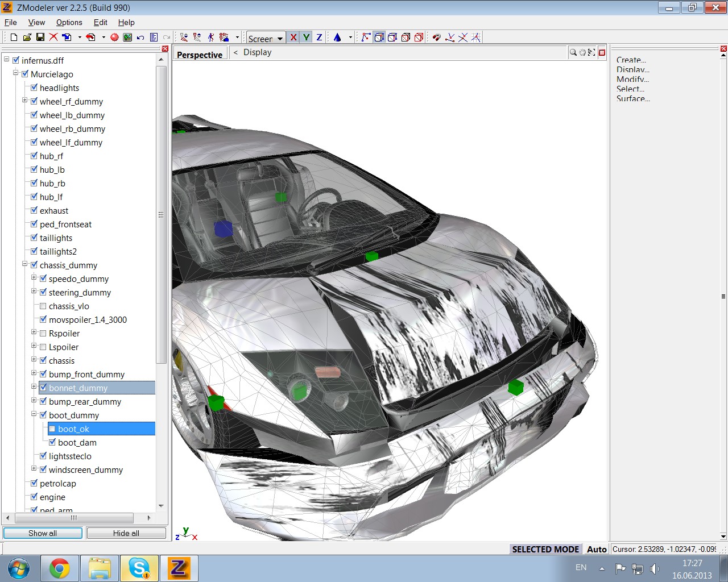Open the View menu

pyautogui.click(x=36, y=22)
